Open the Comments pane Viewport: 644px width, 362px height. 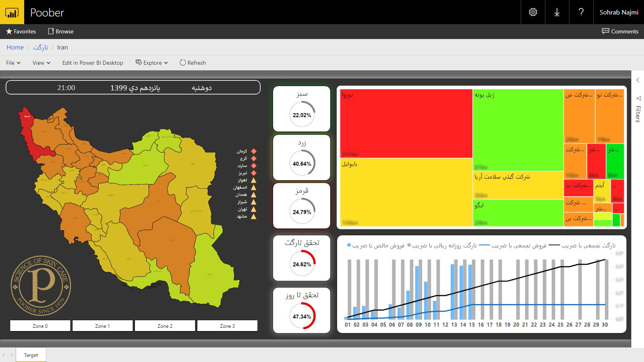(620, 31)
